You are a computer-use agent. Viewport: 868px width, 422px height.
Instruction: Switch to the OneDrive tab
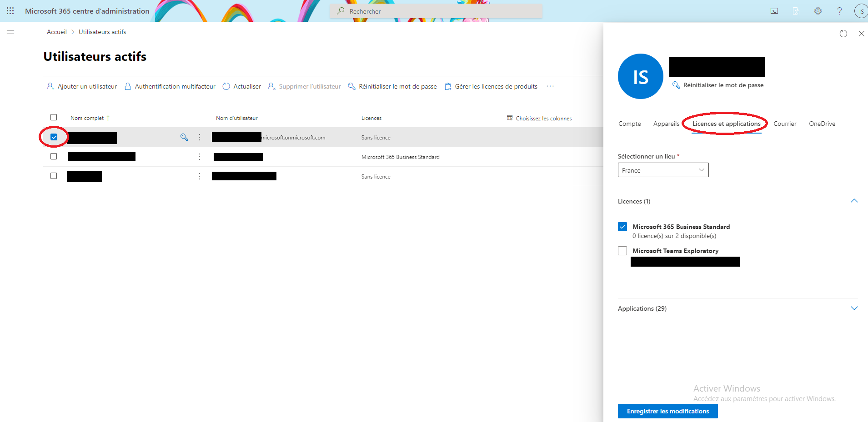[x=822, y=124]
